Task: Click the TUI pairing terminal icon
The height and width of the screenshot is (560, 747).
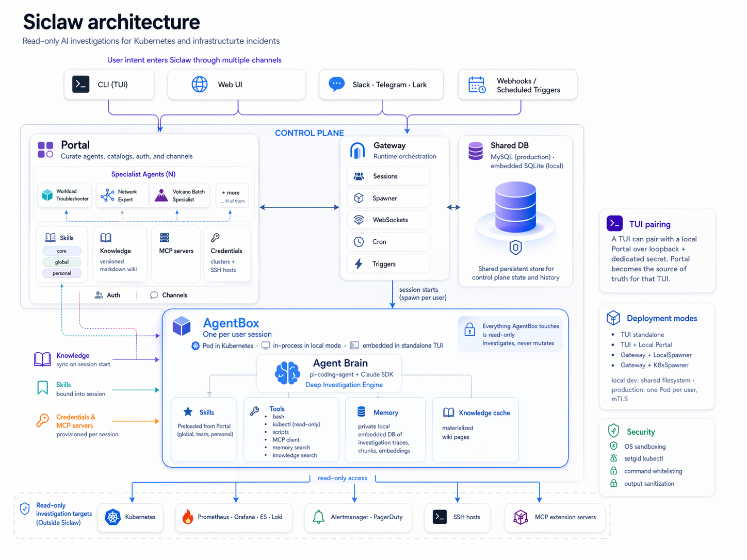Action: 614,223
